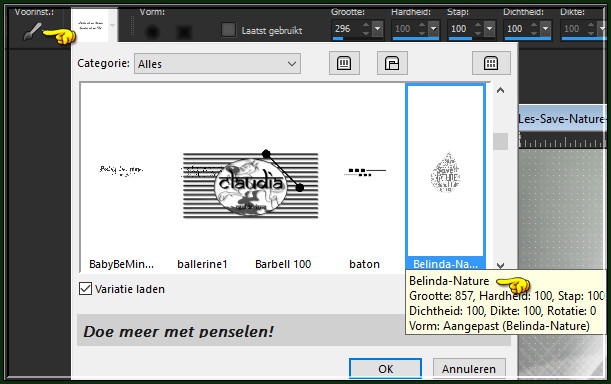This screenshot has width=611, height=384.
Task: Expand the Stap value dropdown arrow
Action: (489, 29)
